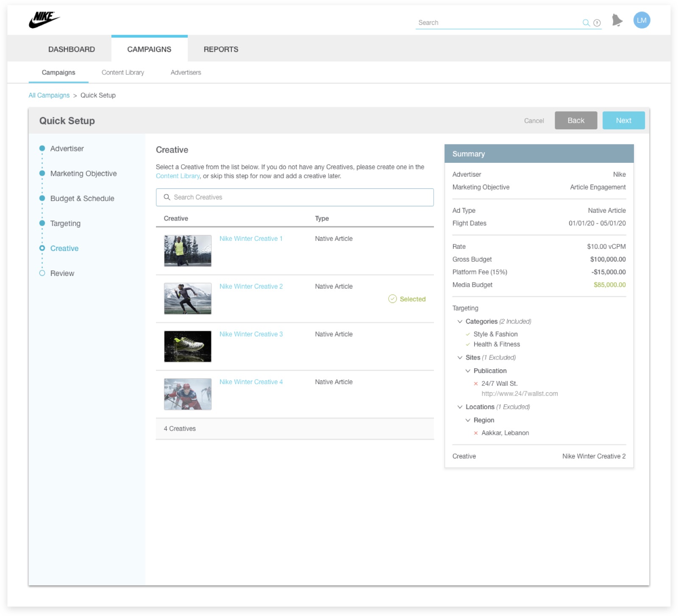Click the Nike Winter Creative 1 thumbnail
The width and height of the screenshot is (678, 616).
[188, 251]
